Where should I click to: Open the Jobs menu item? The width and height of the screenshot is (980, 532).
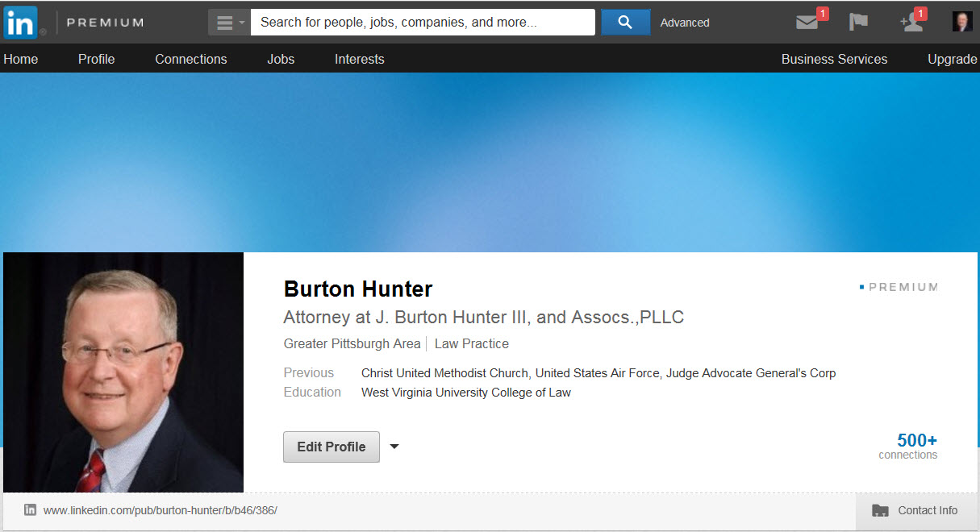pos(281,59)
